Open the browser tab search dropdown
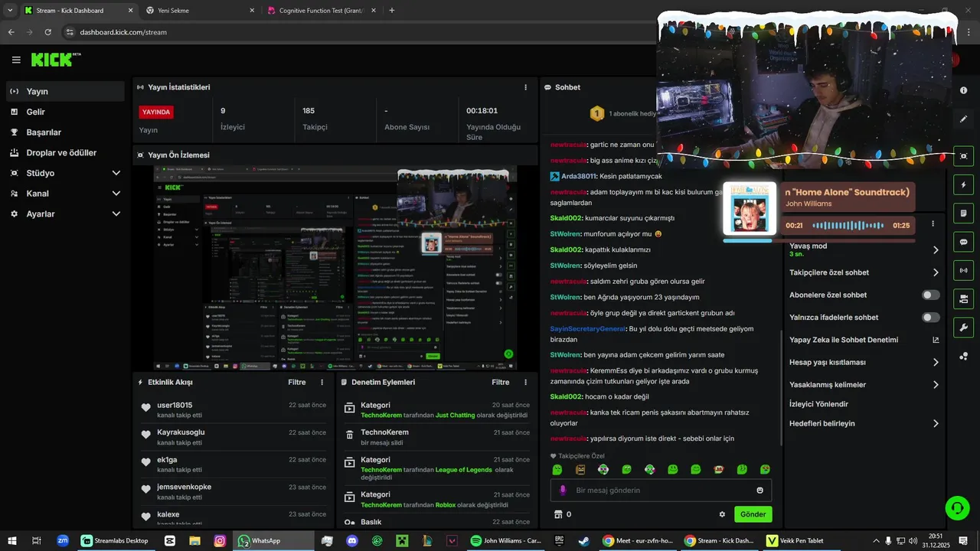This screenshot has height=551, width=980. tap(10, 11)
